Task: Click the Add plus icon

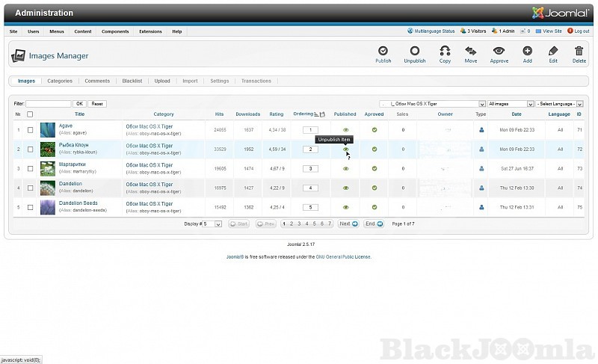Action: tap(527, 51)
